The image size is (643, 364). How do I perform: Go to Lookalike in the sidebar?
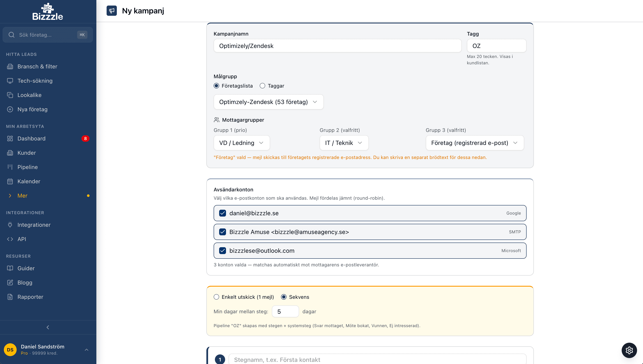[29, 95]
